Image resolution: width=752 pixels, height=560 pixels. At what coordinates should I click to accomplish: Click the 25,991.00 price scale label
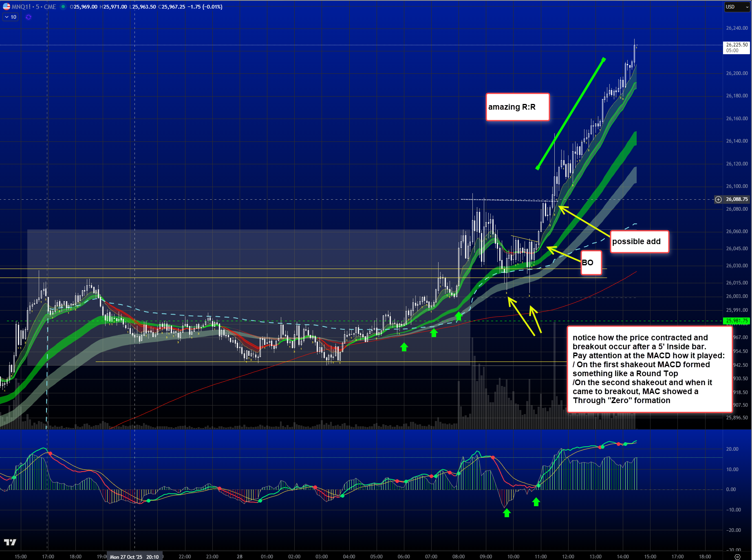tap(737, 310)
